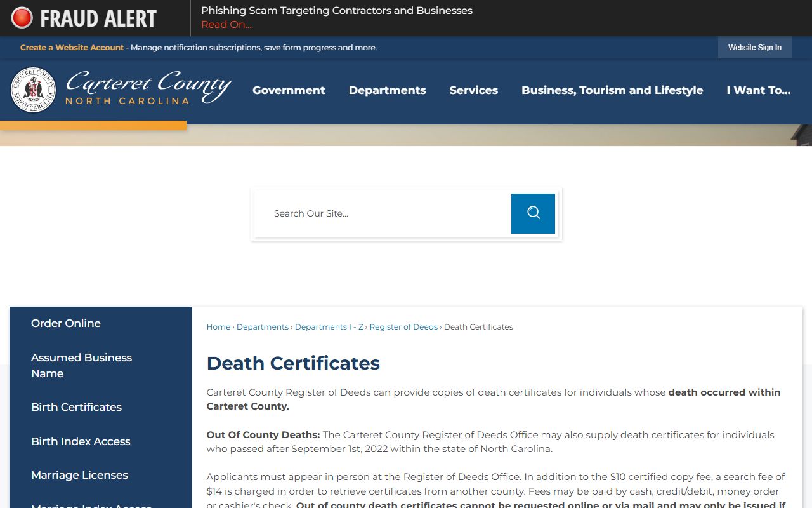Click the Website Sign In button

tap(754, 48)
